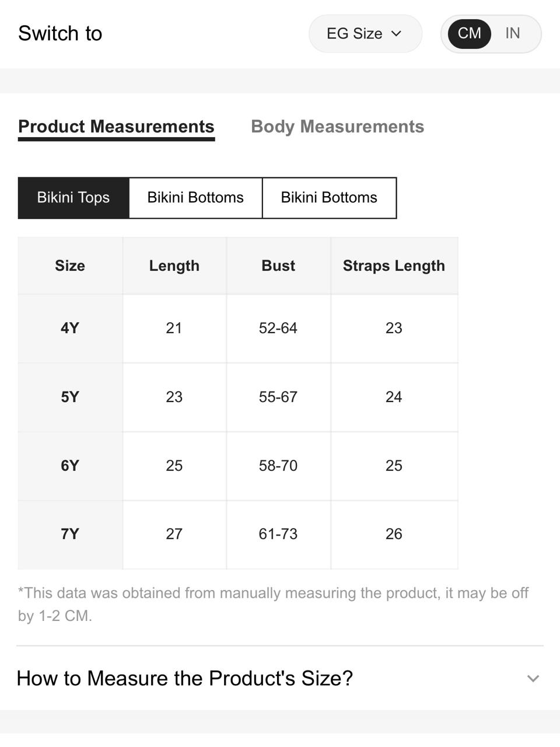The image size is (560, 747).
Task: Open the Product Measurements tab
Action: tap(116, 127)
